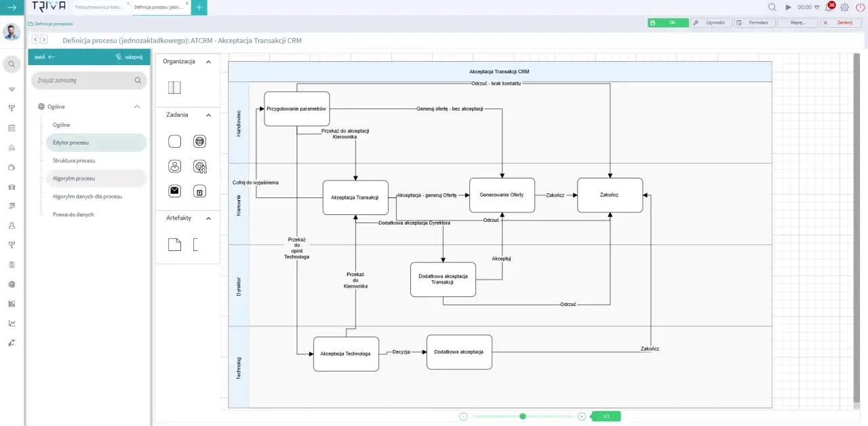
Task: Pick the user task shape with person icon
Action: tap(174, 166)
